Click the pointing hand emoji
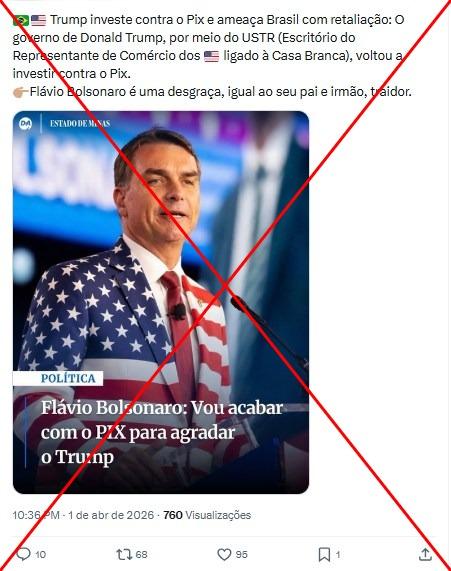The width and height of the screenshot is (451, 571). tap(20, 92)
